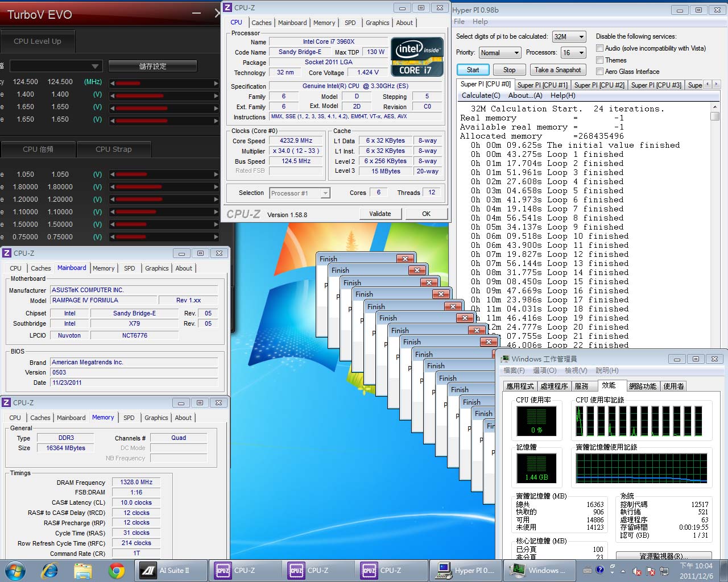The image size is (728, 582).
Task: Click the Core Speed 4232.9 MHz field
Action: (296, 140)
